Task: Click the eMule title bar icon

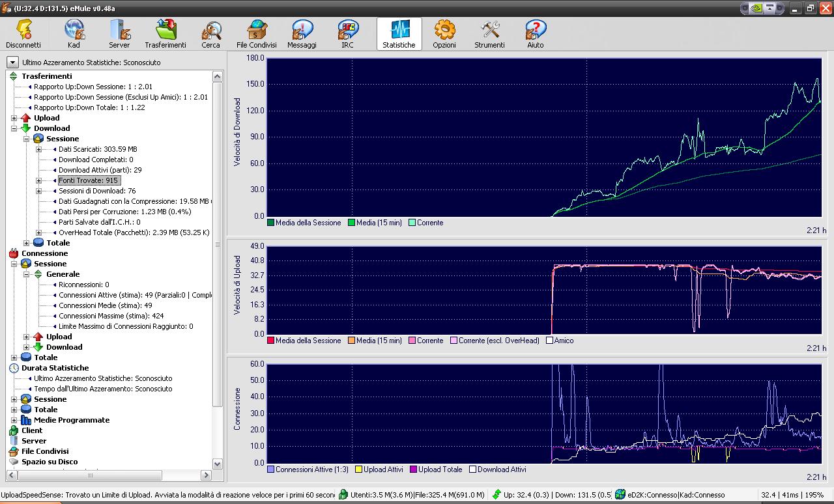Action: [x=7, y=8]
